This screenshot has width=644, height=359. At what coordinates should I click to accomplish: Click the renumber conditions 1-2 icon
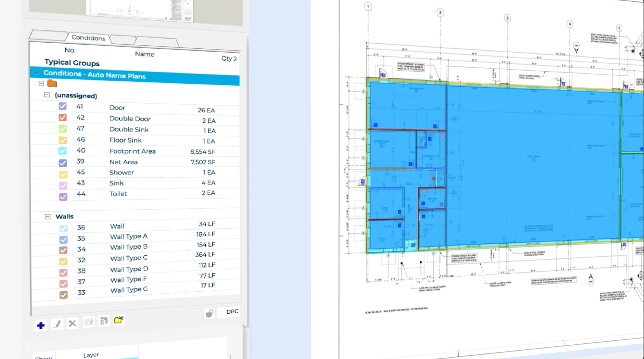pos(89,322)
